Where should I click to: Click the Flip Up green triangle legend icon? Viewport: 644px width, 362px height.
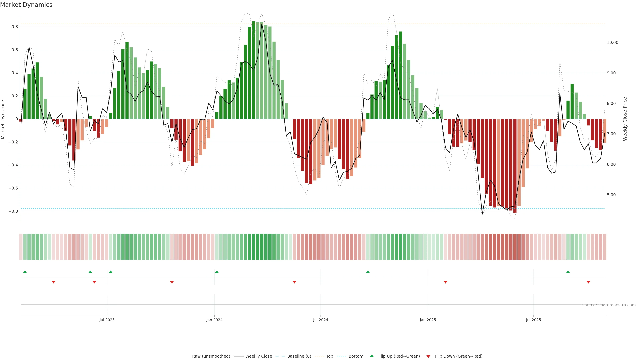(372, 356)
